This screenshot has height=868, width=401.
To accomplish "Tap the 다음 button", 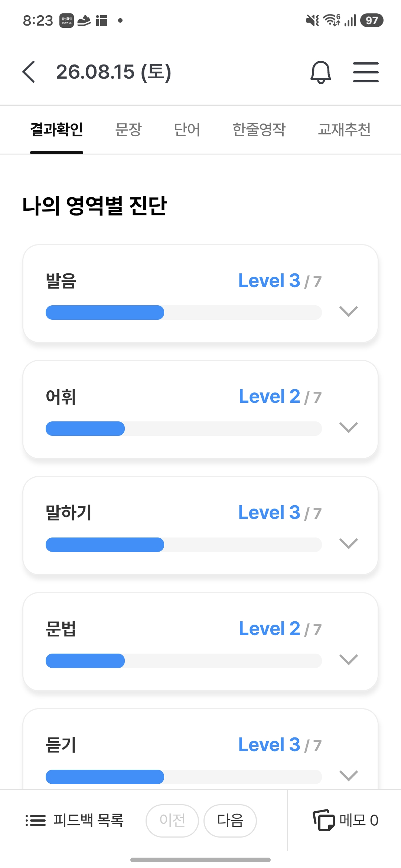I will pos(230,821).
